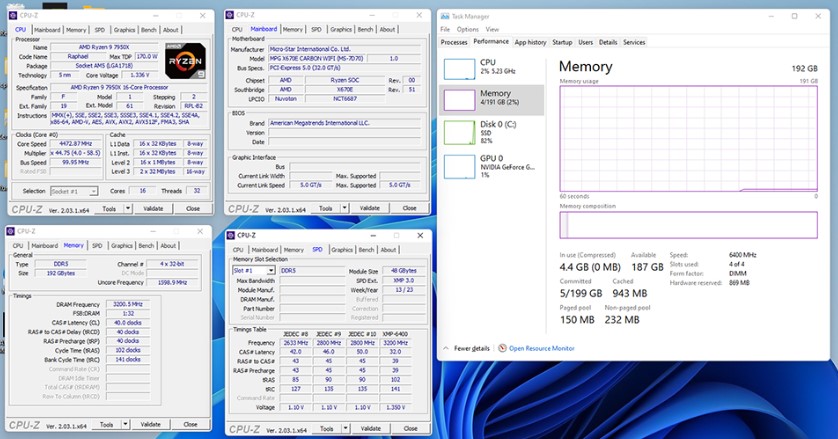Select the CPU graph thumbnail in Task Manager
Screen dimensions: 838x439
click(459, 68)
